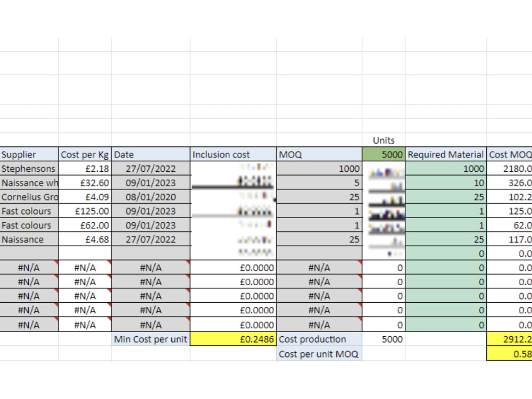Select the MOQ header cell
The height and width of the screenshot is (399, 532).
pyautogui.click(x=319, y=154)
